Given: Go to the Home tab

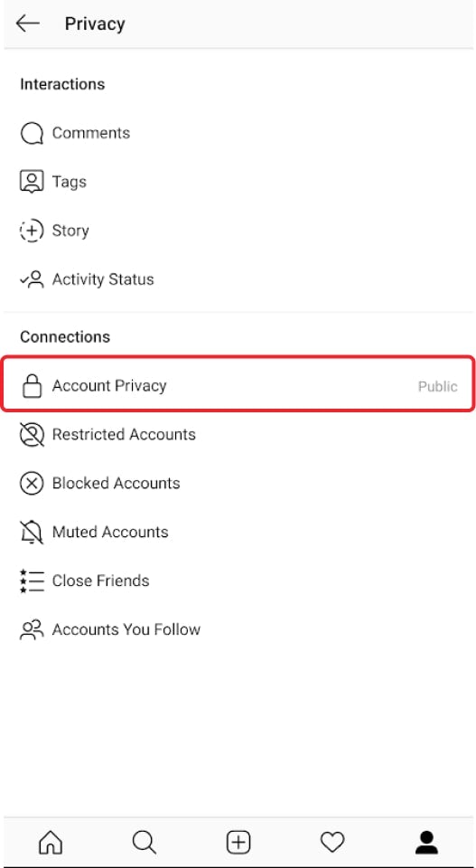Looking at the screenshot, I should pos(51,843).
